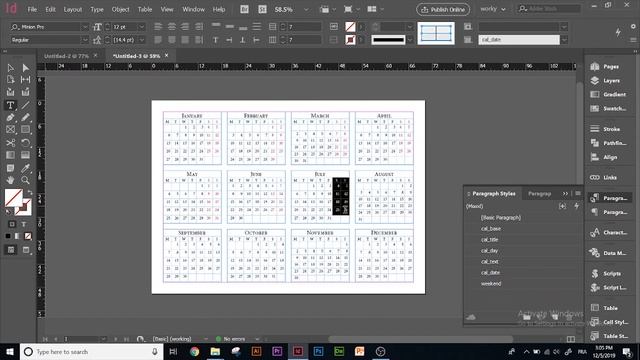Select the Rectangle Frame tool
Screen dimensions: 640x360
[x=10, y=130]
